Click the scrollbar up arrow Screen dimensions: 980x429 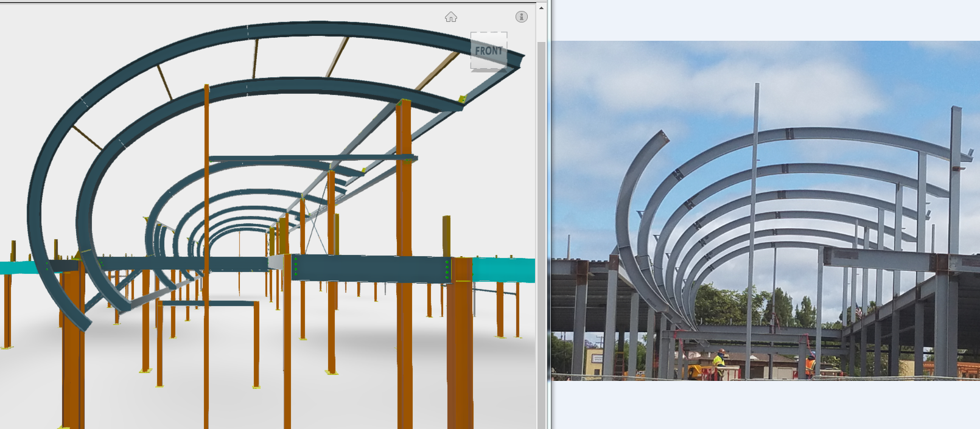(x=541, y=8)
